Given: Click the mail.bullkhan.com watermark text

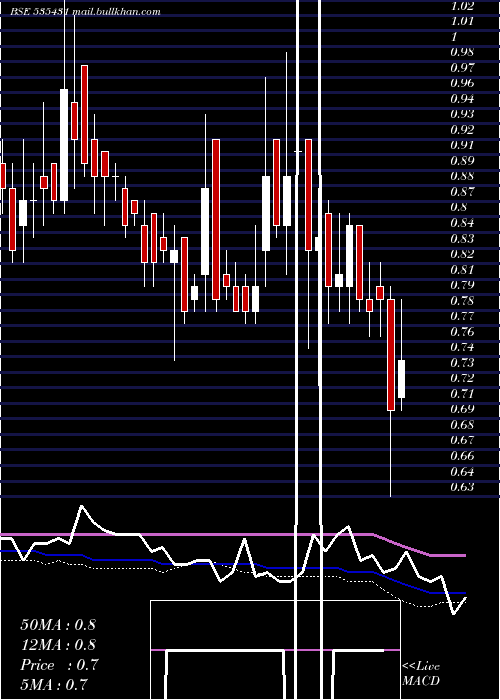Looking at the screenshot, I should [116, 12].
